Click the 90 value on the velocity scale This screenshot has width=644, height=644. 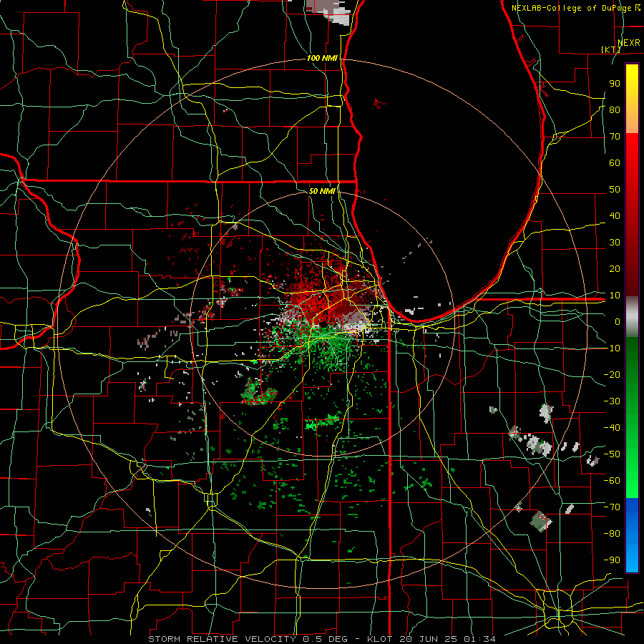pyautogui.click(x=615, y=84)
